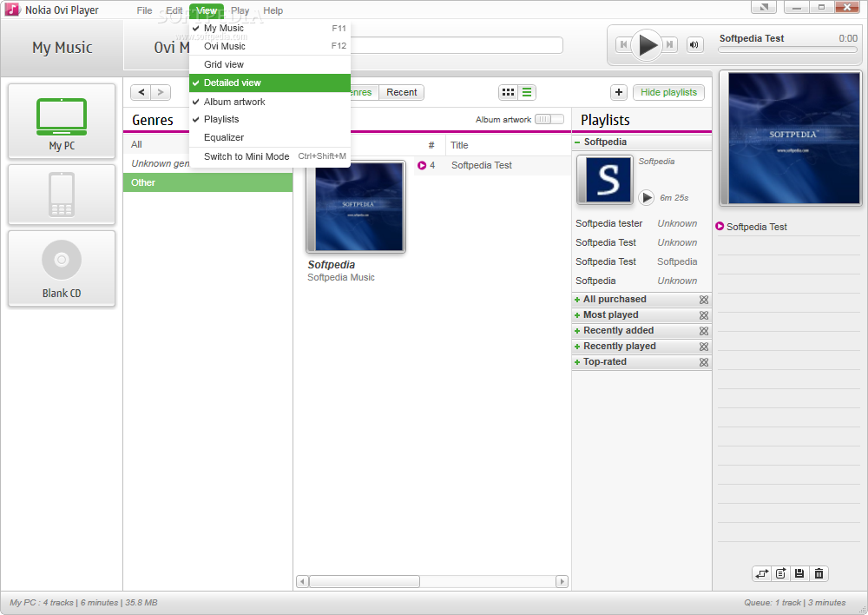The width and height of the screenshot is (868, 615).
Task: Go forward with the right arrow
Action: click(161, 93)
